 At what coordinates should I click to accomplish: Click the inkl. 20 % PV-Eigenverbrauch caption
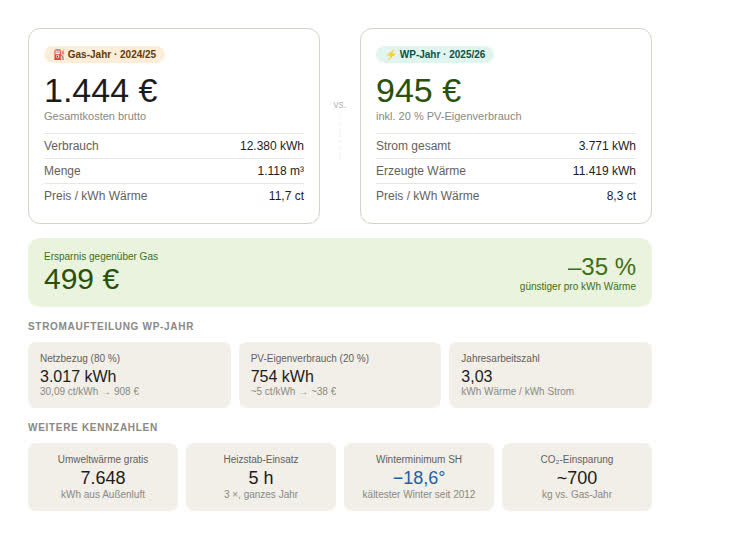[449, 116]
